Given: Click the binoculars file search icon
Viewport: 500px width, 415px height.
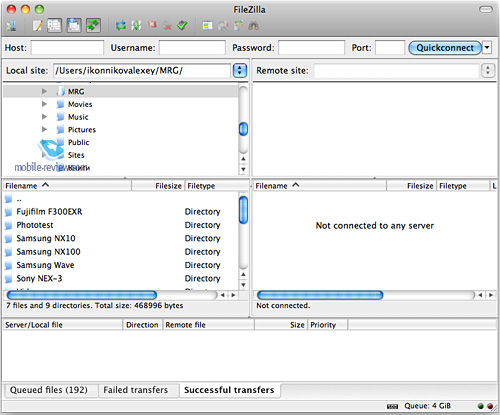Looking at the screenshot, I should tap(253, 26).
